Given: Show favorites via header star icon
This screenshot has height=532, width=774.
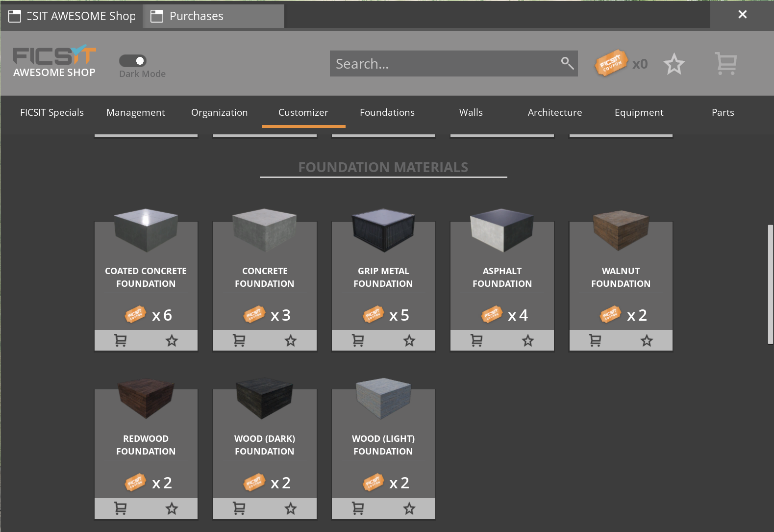Looking at the screenshot, I should 674,64.
